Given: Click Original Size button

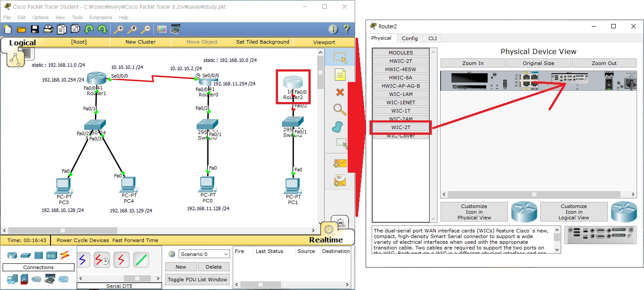Looking at the screenshot, I should (x=538, y=63).
